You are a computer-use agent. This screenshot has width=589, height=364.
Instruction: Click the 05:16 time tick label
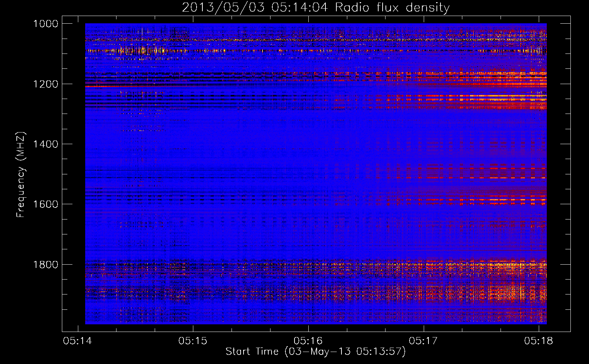point(308,341)
